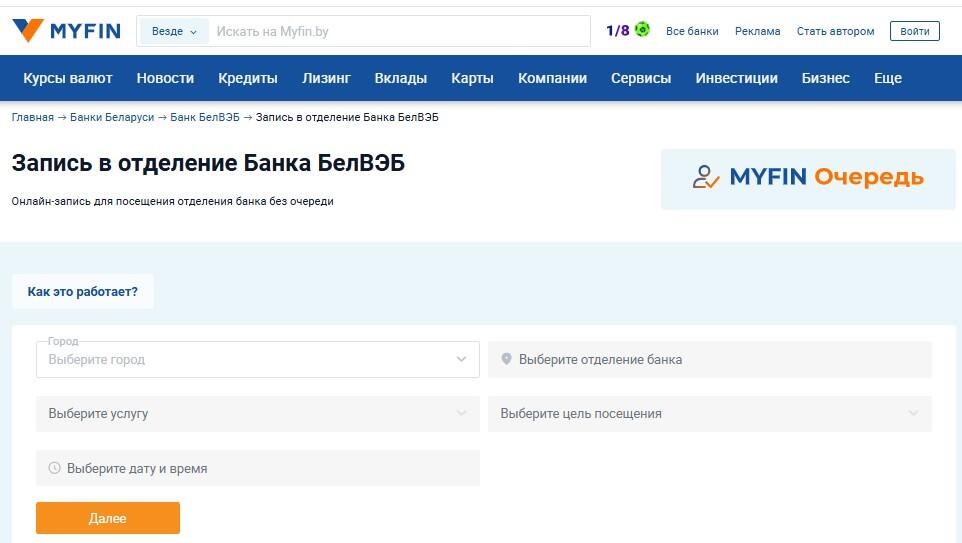Viewport: 962px width, 543px height.
Task: Open the Везде search scope dropdown
Action: pos(174,31)
